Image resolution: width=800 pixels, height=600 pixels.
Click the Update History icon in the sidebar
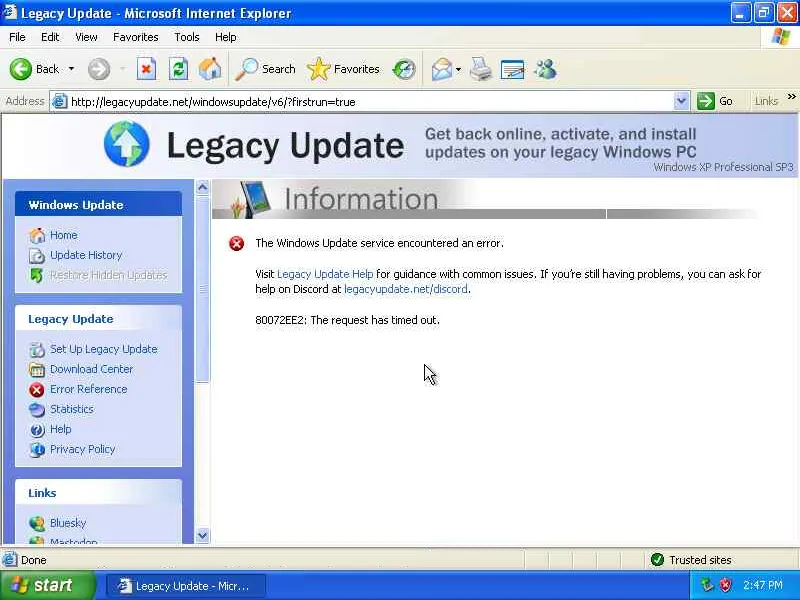tap(37, 255)
